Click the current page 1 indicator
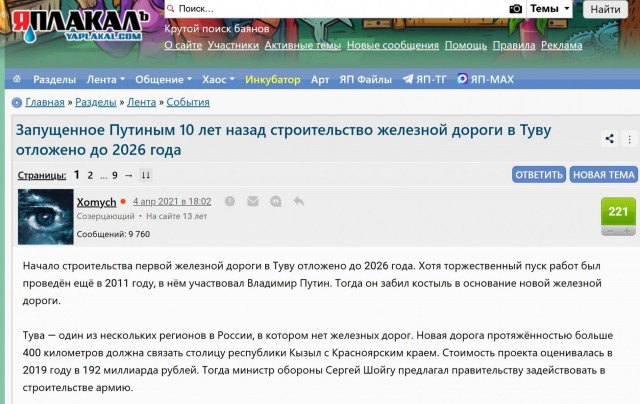Viewport: 640px width, 404px height. (x=76, y=175)
